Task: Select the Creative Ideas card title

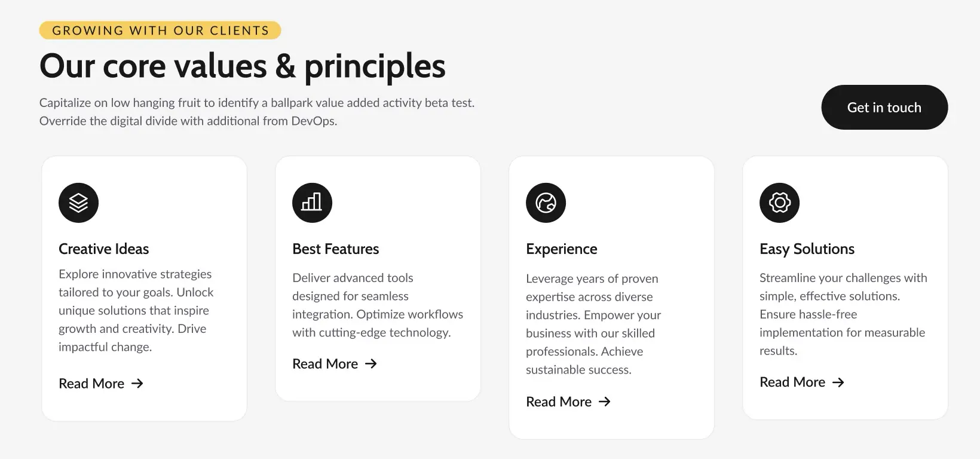Action: coord(104,249)
